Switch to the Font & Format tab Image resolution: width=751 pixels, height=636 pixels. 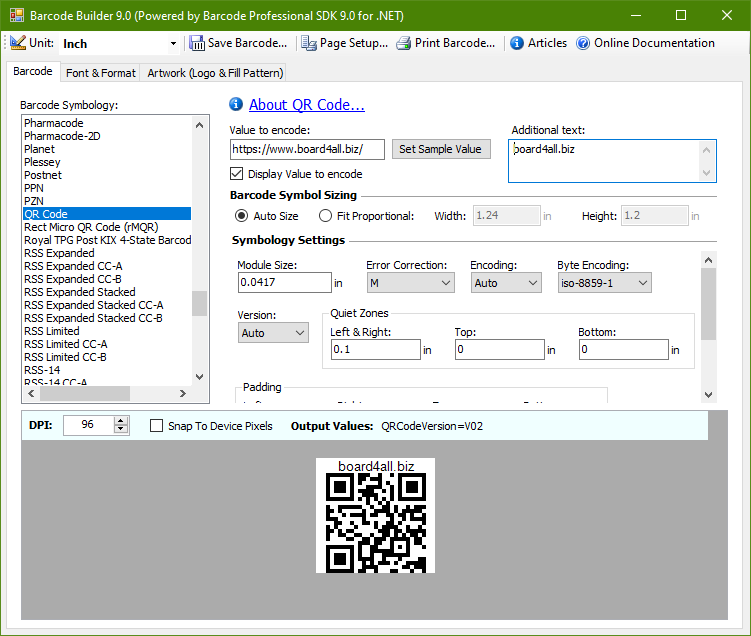101,73
